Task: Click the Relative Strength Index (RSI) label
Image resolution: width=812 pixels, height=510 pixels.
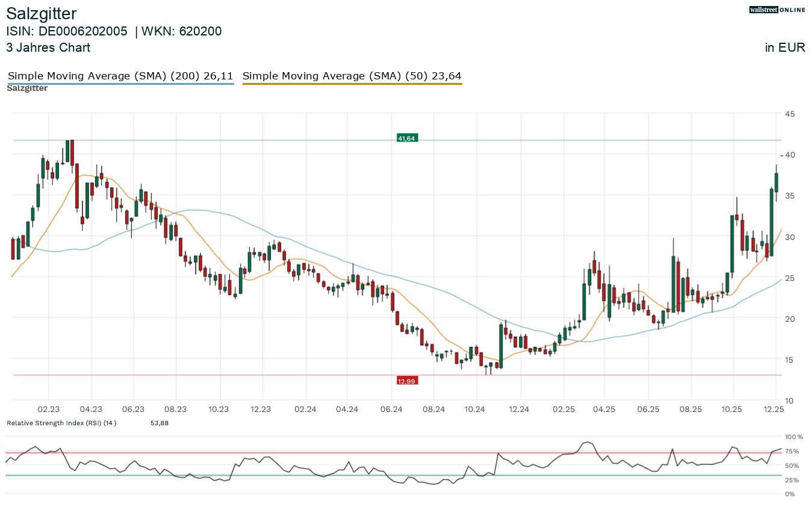Action: (61, 423)
